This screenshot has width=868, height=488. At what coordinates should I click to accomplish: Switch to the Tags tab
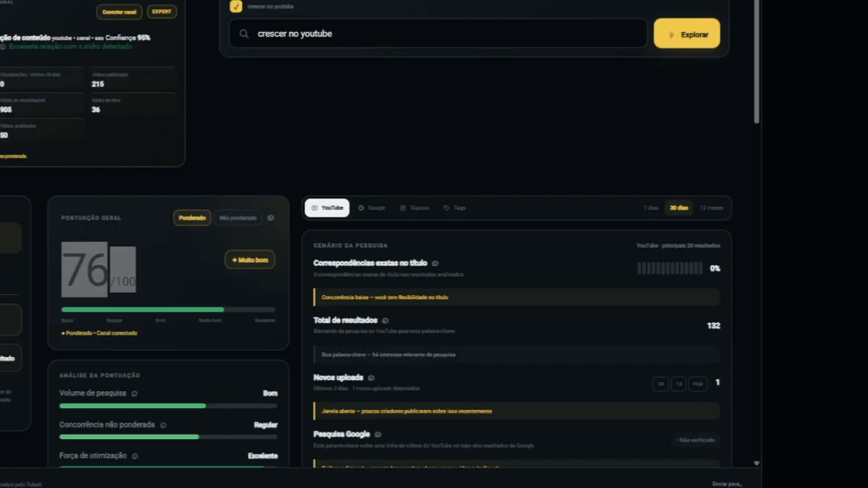pyautogui.click(x=455, y=208)
